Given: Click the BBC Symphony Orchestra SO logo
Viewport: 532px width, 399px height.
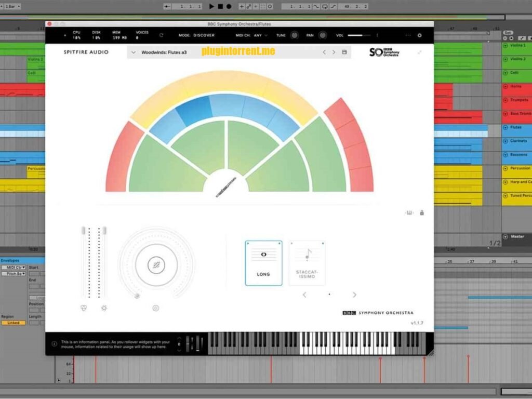Looking at the screenshot, I should pyautogui.click(x=384, y=52).
